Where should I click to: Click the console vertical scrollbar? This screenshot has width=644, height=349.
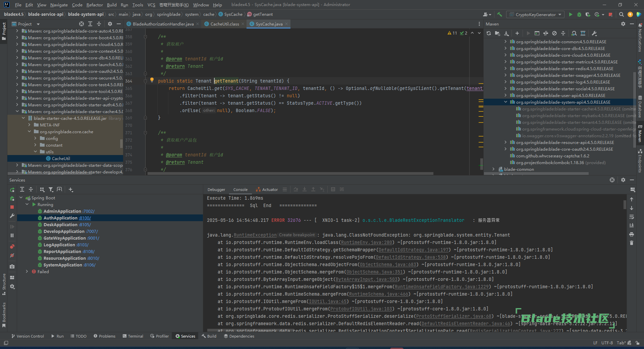(625, 204)
